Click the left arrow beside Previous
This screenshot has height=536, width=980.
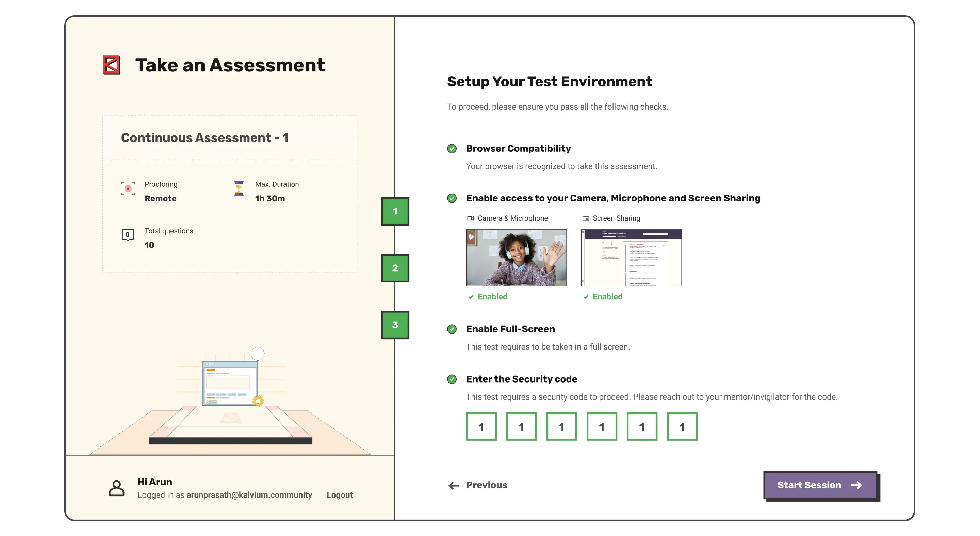pyautogui.click(x=454, y=485)
